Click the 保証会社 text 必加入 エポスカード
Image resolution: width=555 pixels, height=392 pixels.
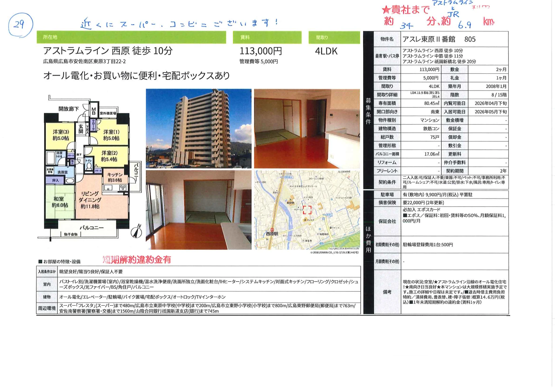[x=421, y=210]
